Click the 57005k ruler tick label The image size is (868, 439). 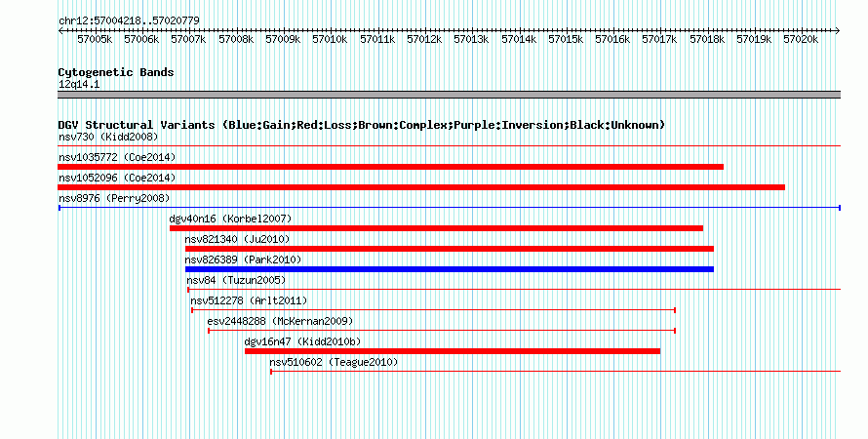point(95,39)
